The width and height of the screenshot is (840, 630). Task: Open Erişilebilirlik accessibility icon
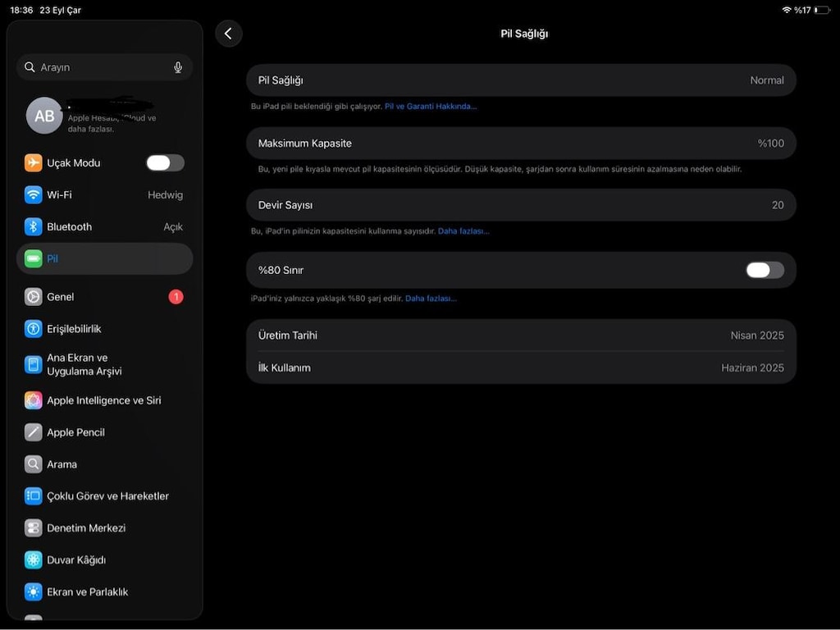(x=33, y=329)
